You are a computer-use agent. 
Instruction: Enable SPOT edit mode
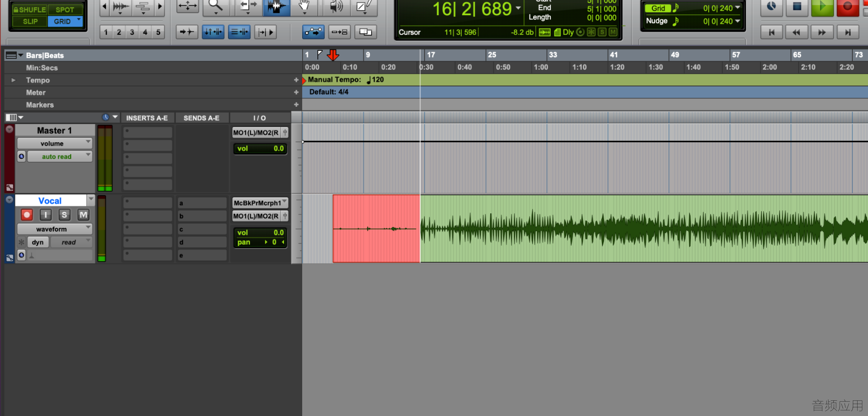(65, 10)
